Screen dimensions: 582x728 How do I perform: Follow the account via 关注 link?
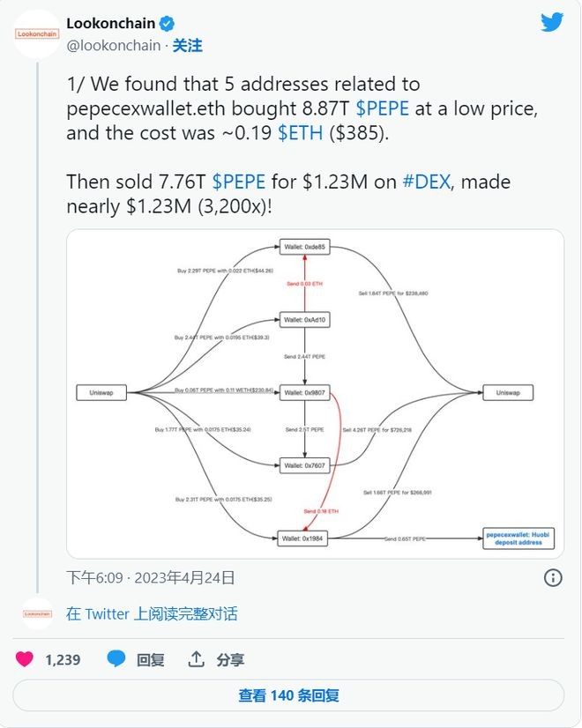(x=188, y=46)
